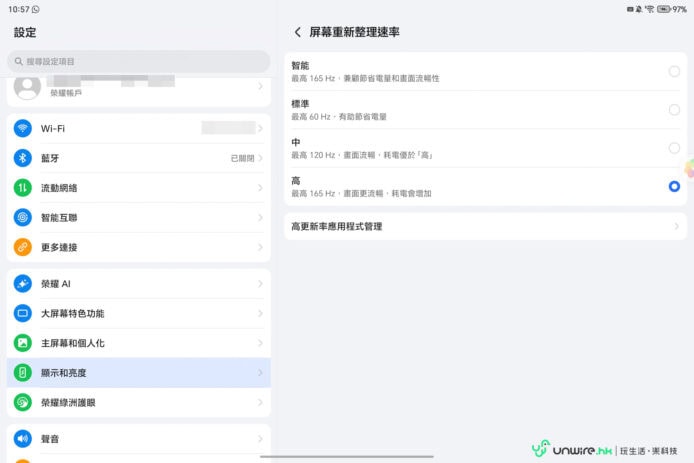Tap the 主屏幕和個人化 home screen icon

[23, 343]
